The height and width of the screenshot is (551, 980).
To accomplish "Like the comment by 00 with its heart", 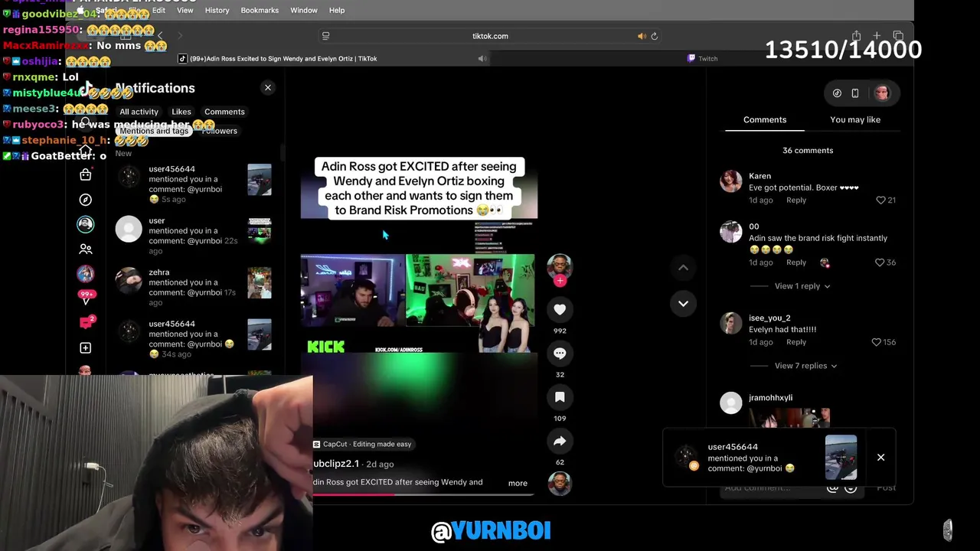I will click(880, 262).
